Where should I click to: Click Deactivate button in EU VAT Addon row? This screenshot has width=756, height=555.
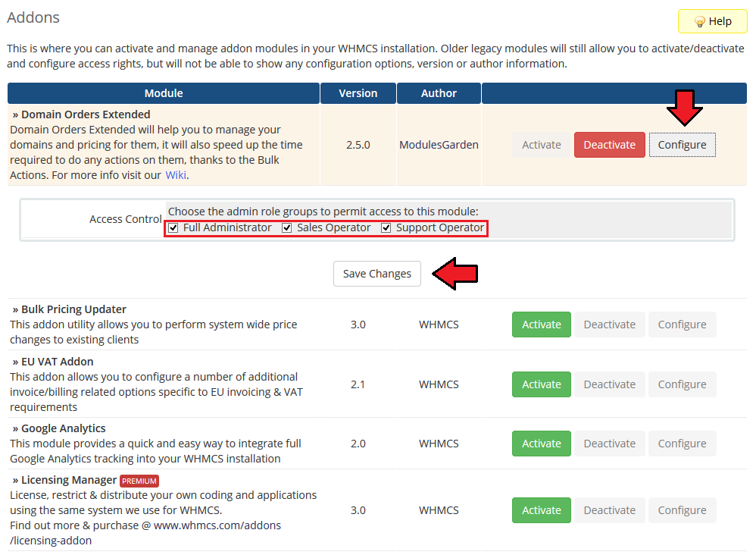609,384
